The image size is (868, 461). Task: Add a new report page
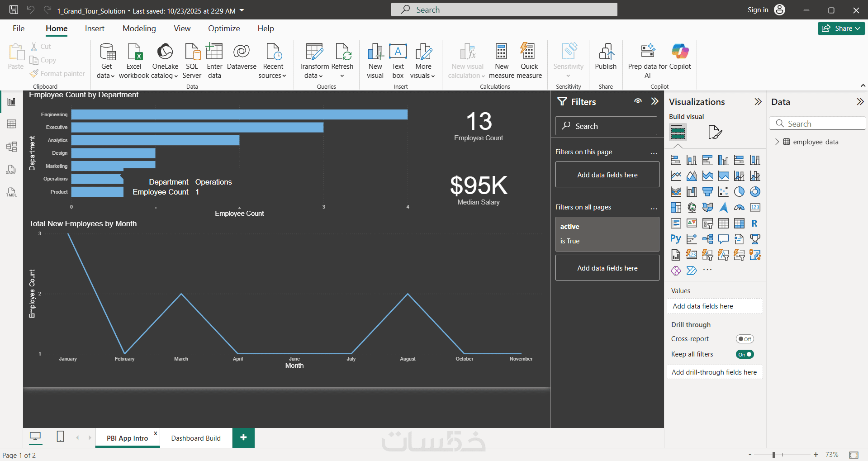pos(243,437)
